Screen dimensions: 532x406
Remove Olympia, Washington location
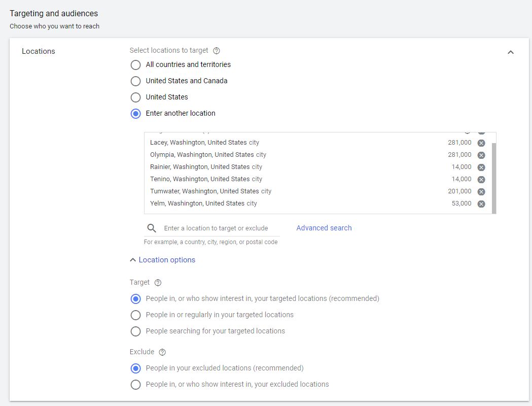click(481, 155)
